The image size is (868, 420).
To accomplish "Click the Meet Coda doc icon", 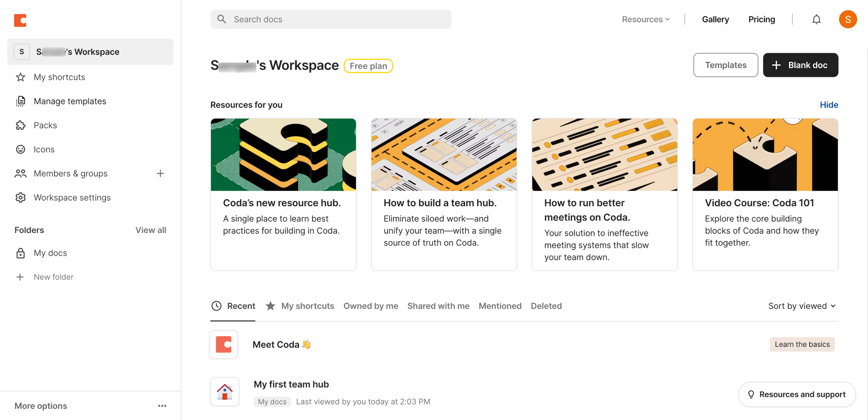I will click(224, 344).
